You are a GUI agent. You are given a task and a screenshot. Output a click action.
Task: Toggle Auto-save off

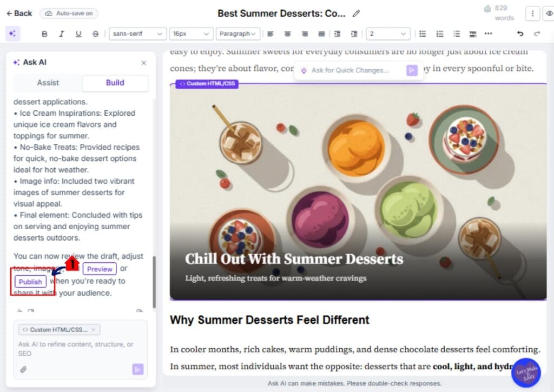tap(69, 13)
